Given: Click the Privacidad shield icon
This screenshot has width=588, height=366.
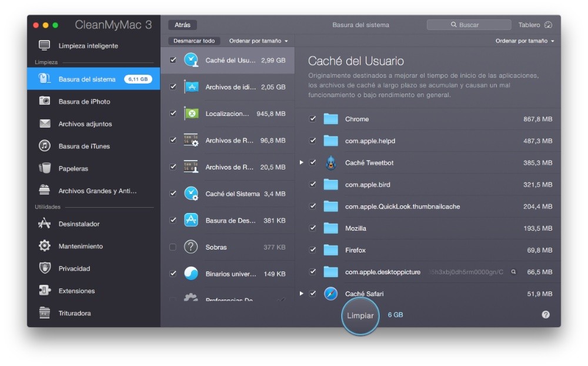Looking at the screenshot, I should [45, 268].
